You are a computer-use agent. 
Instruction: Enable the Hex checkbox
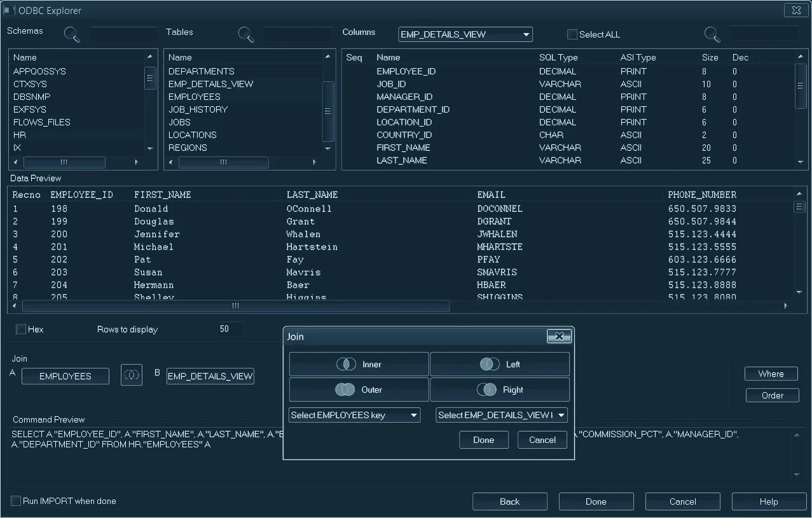(x=21, y=329)
